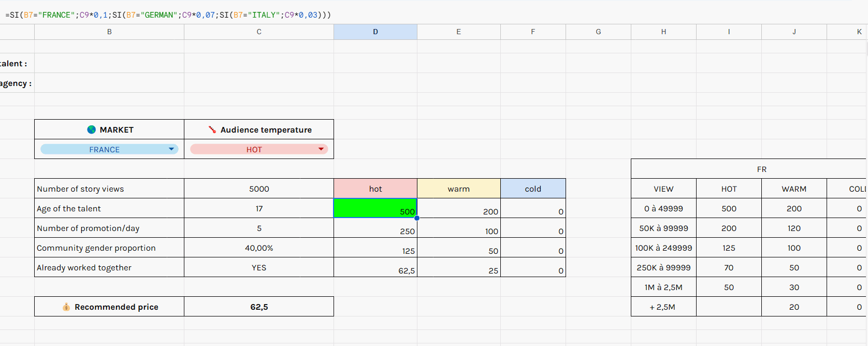
Task: Click the fill handle of the selected cell
Action: tap(417, 218)
